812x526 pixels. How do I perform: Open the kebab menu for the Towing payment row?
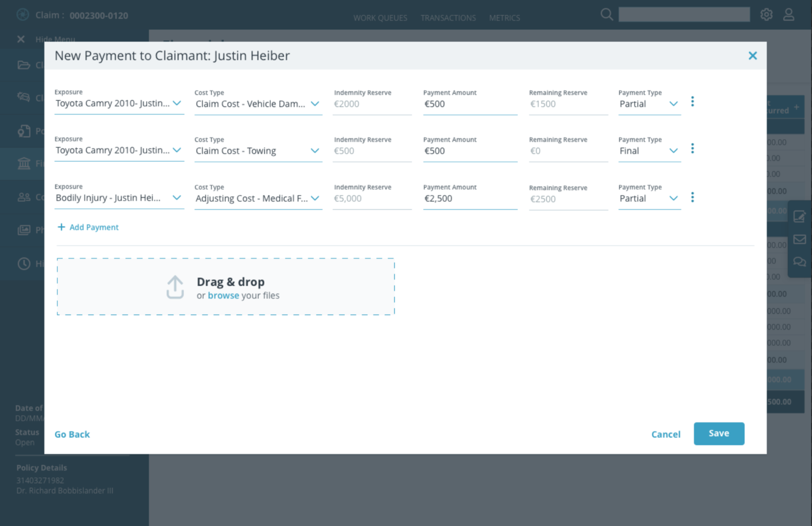click(692, 148)
